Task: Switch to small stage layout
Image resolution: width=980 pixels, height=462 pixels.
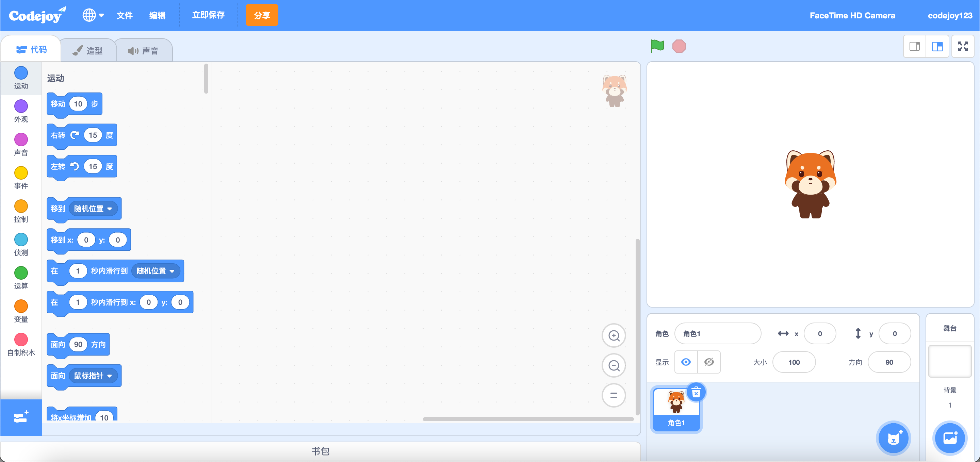Action: [x=915, y=46]
